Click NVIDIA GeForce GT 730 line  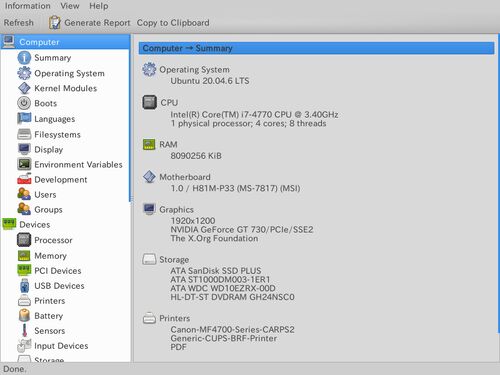click(x=242, y=229)
